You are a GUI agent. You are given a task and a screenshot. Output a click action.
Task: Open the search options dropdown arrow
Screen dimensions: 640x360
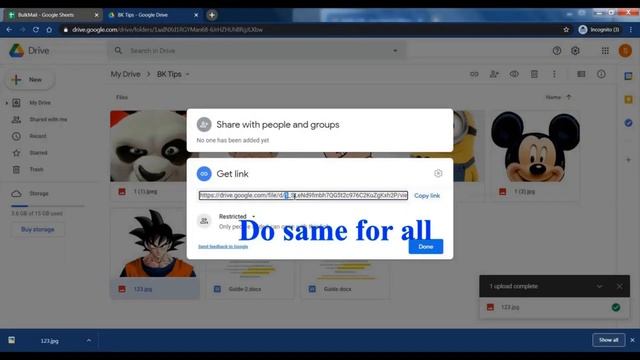pyautogui.click(x=395, y=51)
